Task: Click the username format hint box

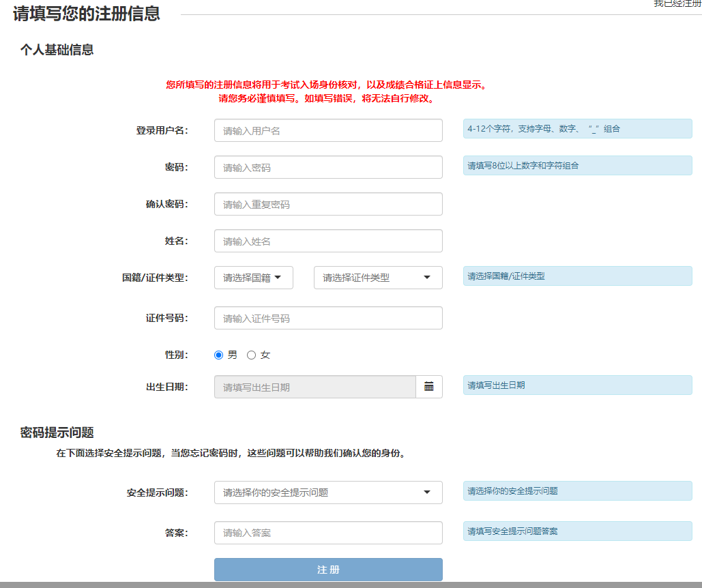Action: click(577, 128)
